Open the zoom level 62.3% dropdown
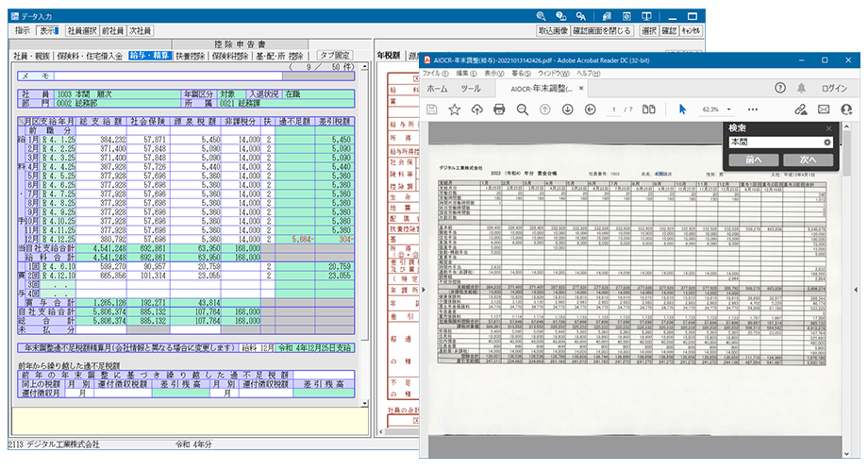This screenshot has height=470, width=868. click(729, 109)
